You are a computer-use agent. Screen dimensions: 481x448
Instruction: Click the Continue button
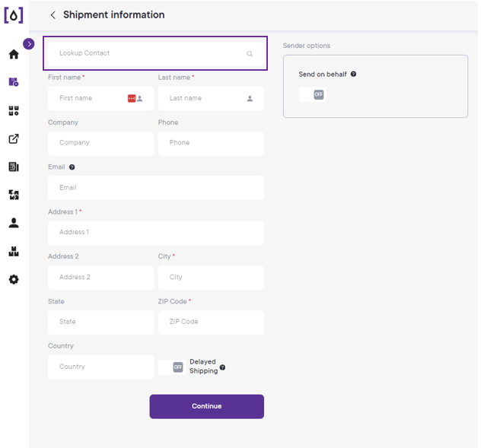point(207,406)
